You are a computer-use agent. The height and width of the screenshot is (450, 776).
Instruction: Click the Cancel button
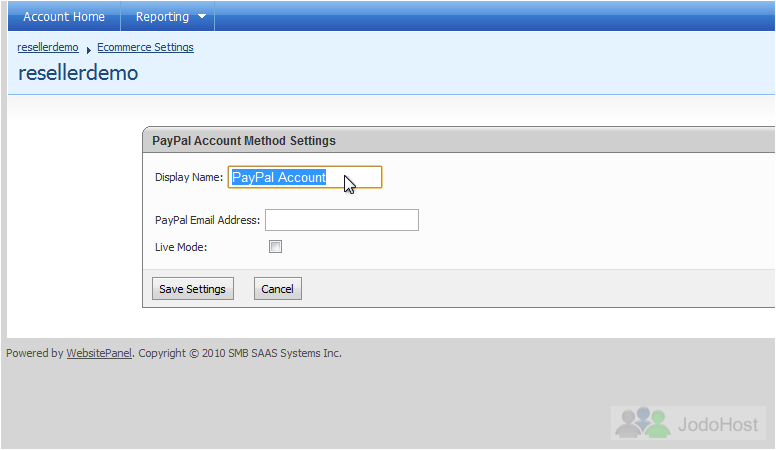click(278, 289)
